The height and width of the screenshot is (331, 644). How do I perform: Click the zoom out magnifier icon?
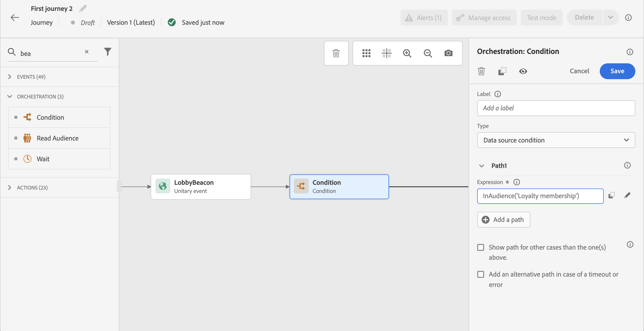(x=428, y=53)
